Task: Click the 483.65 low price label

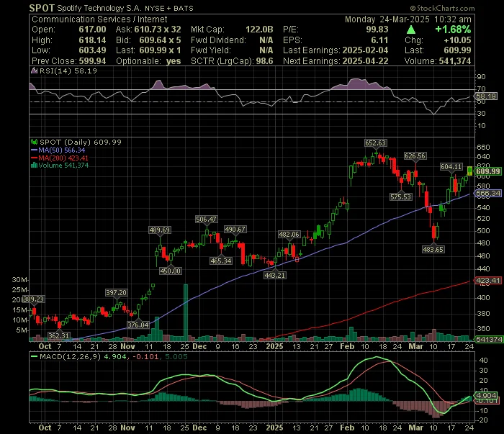Action: pos(433,249)
